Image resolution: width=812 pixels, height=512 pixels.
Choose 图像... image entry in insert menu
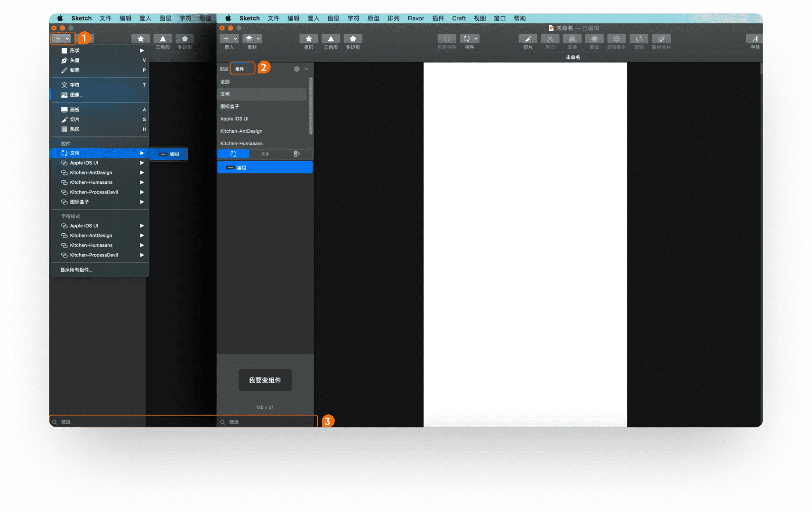(x=100, y=95)
